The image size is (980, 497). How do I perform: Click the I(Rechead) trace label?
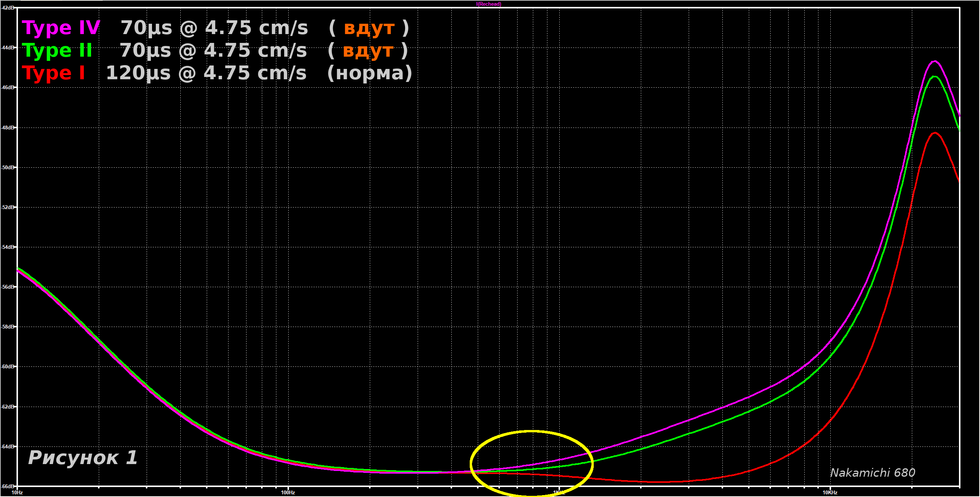[488, 4]
